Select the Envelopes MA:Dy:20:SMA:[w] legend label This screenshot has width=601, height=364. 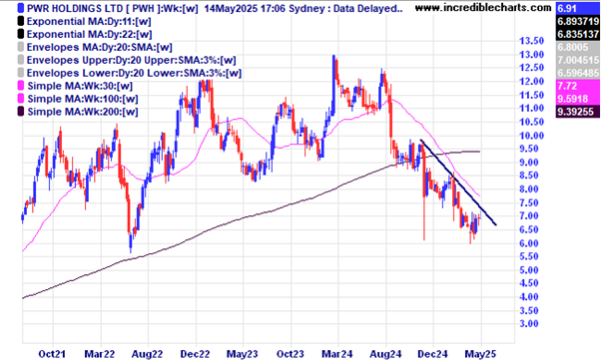100,48
